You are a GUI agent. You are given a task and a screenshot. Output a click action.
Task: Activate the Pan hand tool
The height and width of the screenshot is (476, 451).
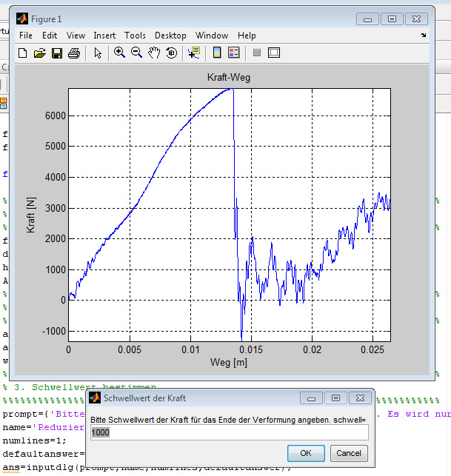click(x=154, y=53)
